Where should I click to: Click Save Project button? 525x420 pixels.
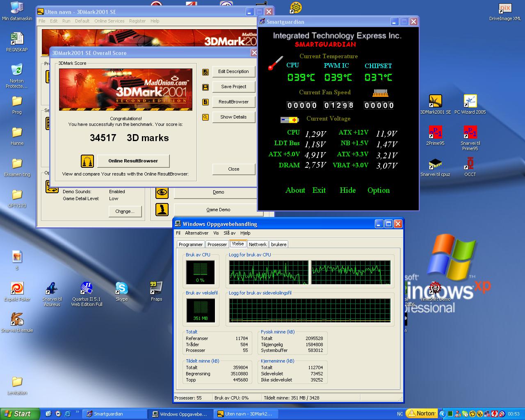click(x=234, y=87)
